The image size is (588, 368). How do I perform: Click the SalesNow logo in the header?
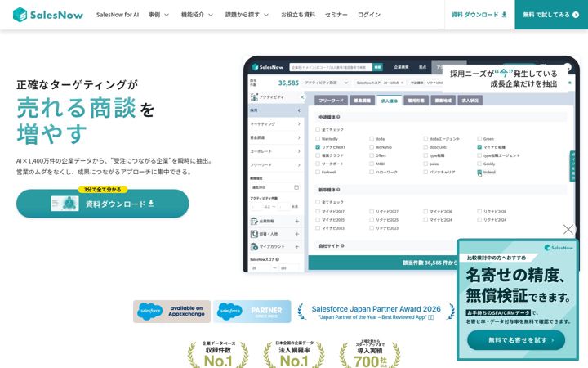[x=47, y=15]
